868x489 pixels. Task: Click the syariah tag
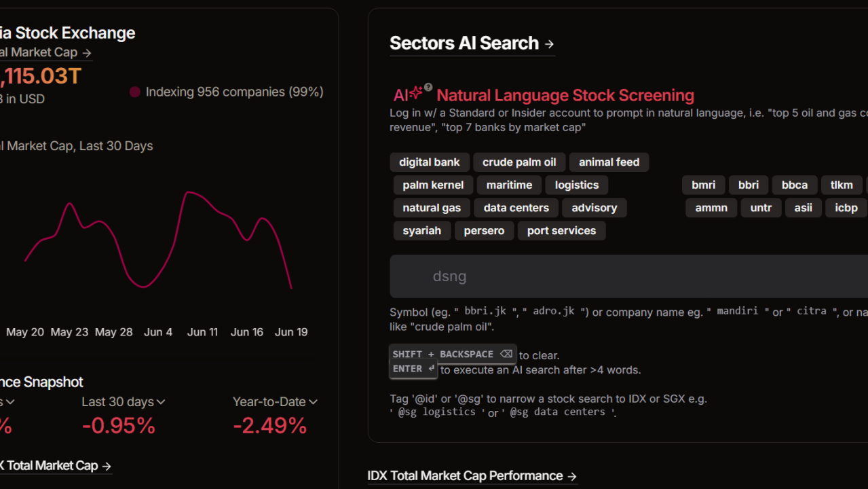[421, 231]
